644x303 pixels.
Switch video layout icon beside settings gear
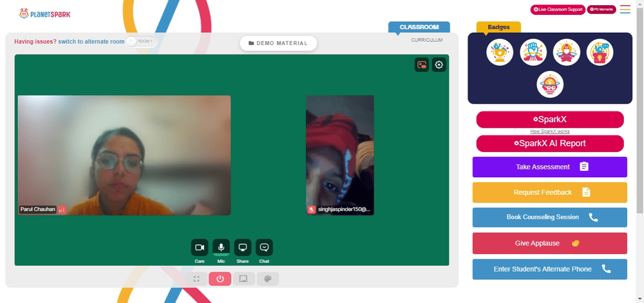[422, 64]
